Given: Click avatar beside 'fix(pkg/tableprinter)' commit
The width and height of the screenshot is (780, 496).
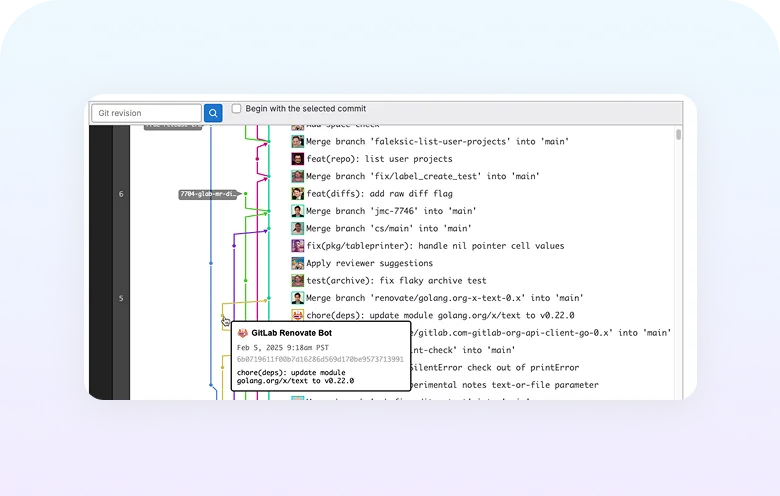Looking at the screenshot, I should [x=298, y=246].
